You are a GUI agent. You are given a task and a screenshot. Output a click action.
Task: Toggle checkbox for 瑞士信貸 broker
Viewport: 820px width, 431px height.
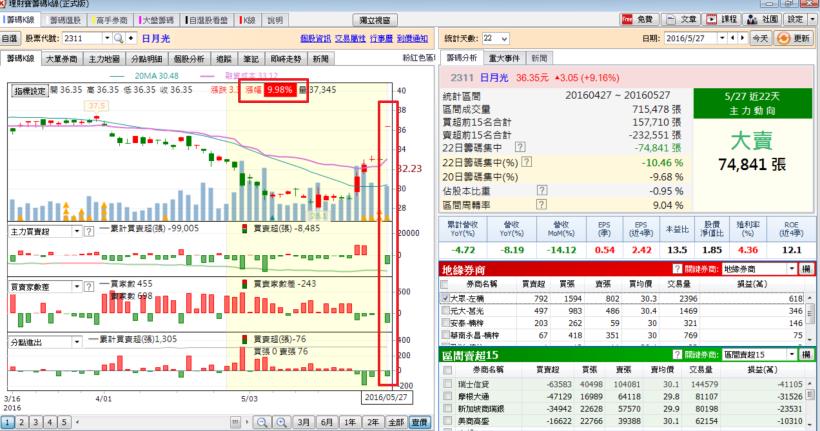click(x=448, y=383)
